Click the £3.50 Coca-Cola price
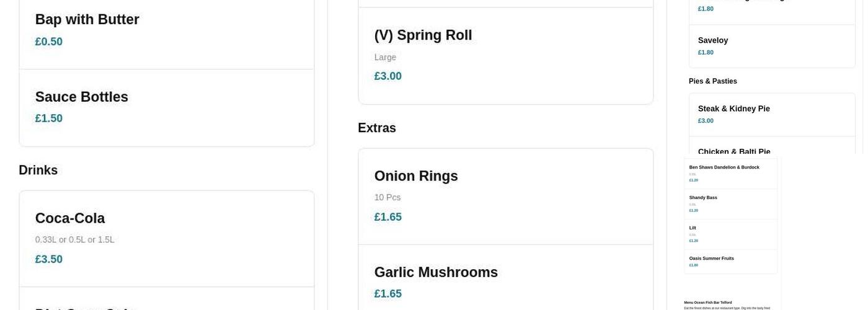Viewport: 868px width, 310px height. coord(48,259)
